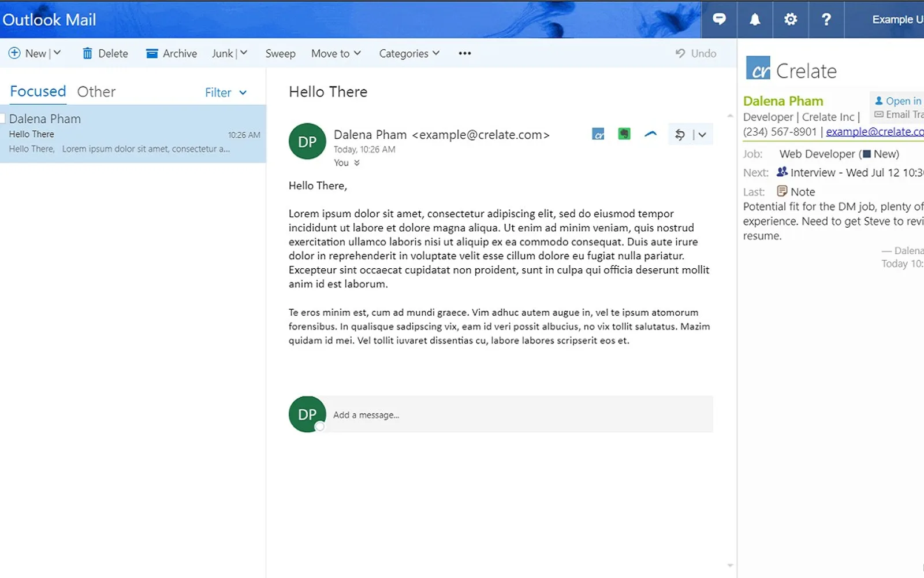Click the blue caret add-in icon

tap(651, 134)
